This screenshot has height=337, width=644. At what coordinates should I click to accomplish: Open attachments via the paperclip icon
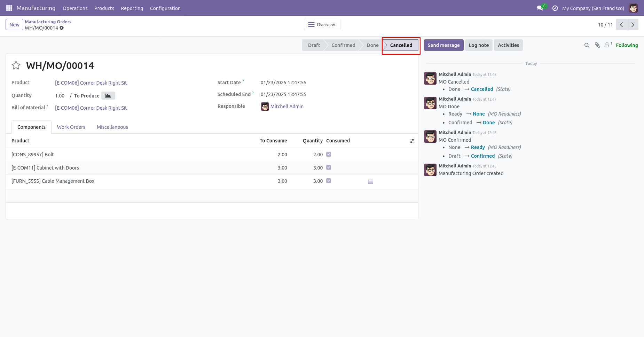point(597,45)
